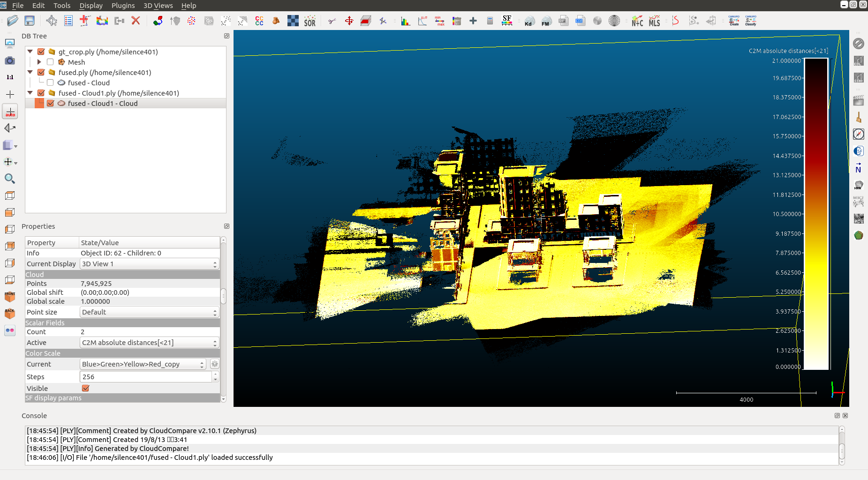Click the color scale editor gear button
This screenshot has width=868, height=480.
tap(214, 364)
